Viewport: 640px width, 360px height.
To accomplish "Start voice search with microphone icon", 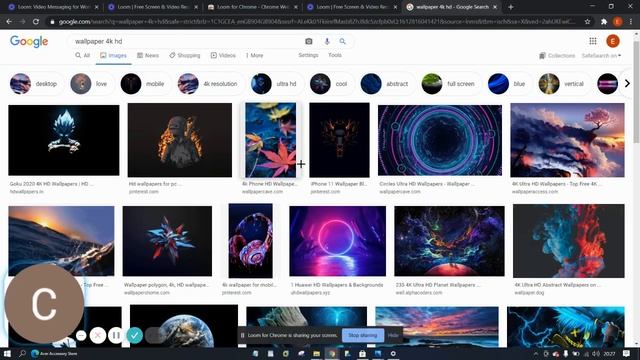I will (x=327, y=41).
